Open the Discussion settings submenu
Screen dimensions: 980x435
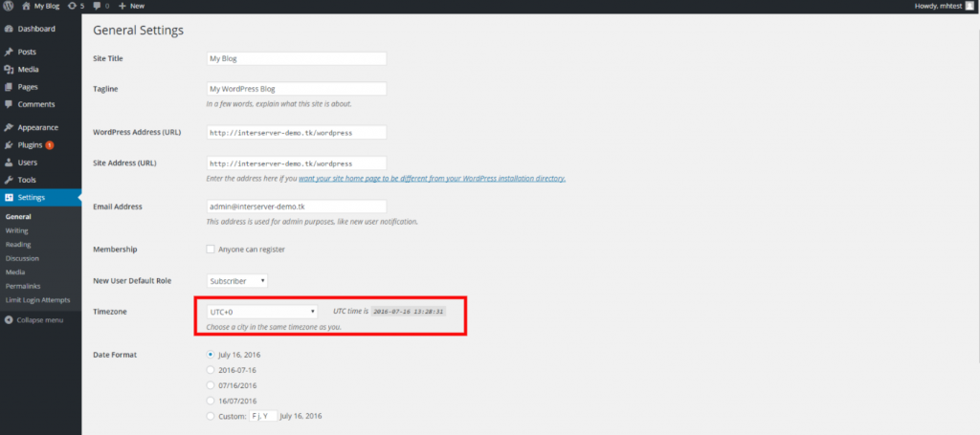(22, 258)
